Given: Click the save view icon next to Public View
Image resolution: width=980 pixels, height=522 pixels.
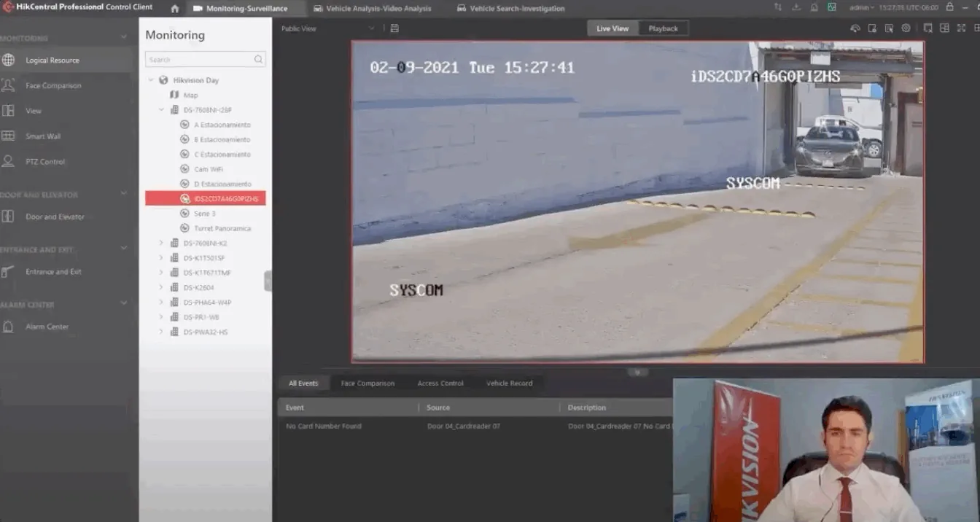Looking at the screenshot, I should 394,28.
